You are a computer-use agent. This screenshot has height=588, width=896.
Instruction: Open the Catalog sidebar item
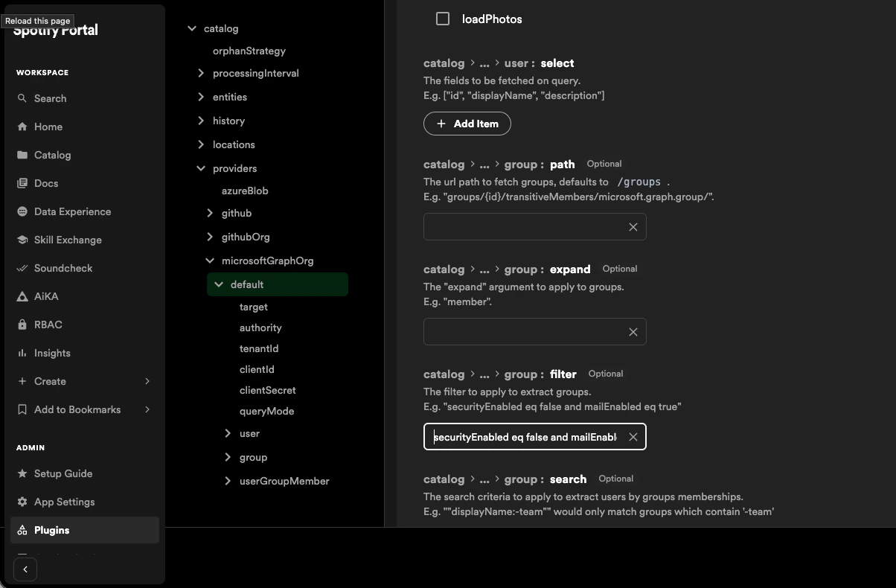coord(85,155)
